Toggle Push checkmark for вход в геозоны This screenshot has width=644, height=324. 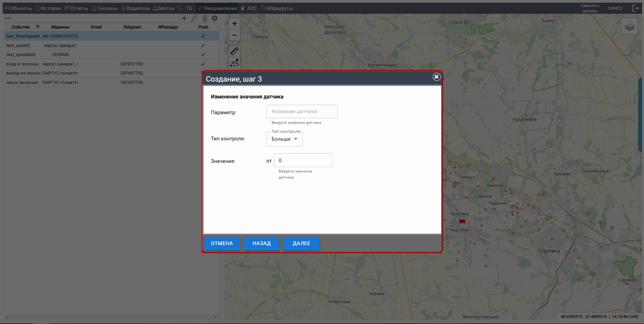(203, 64)
